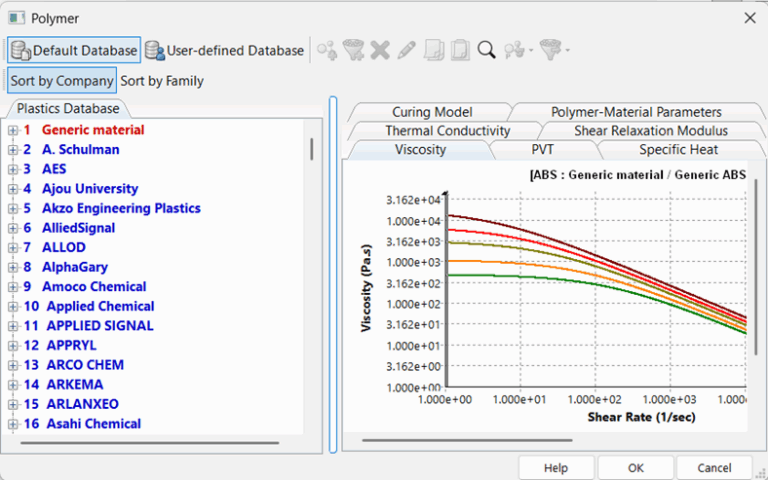Switch to Shear Relaxation Modulus tab

651,131
